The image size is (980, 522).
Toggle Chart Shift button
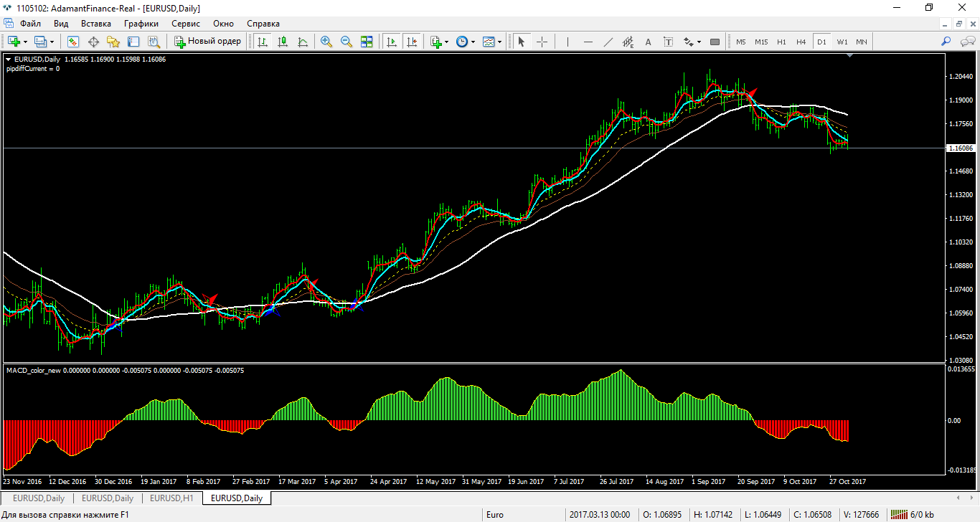click(x=412, y=42)
